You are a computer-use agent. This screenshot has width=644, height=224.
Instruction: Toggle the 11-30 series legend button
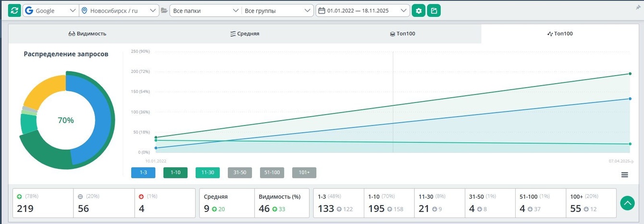[x=208, y=173]
